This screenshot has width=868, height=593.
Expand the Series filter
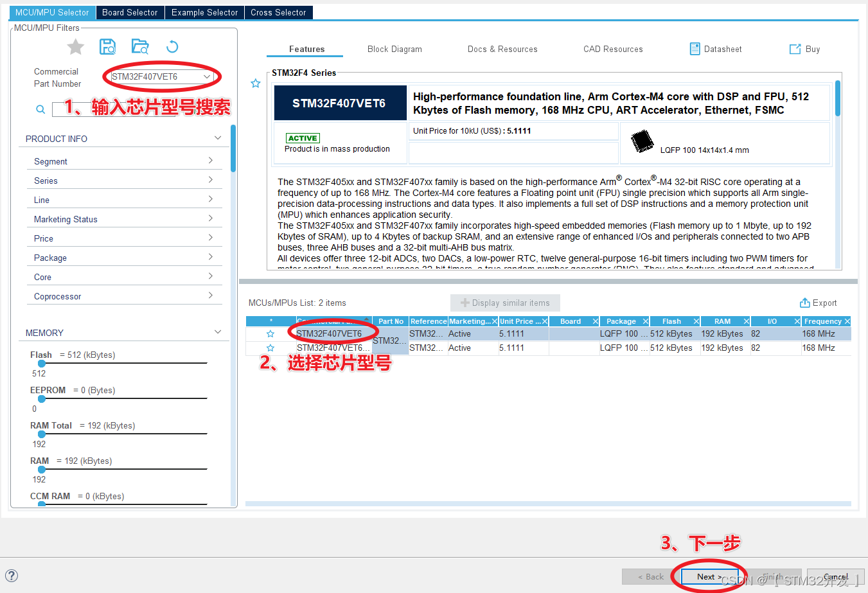[x=124, y=181]
